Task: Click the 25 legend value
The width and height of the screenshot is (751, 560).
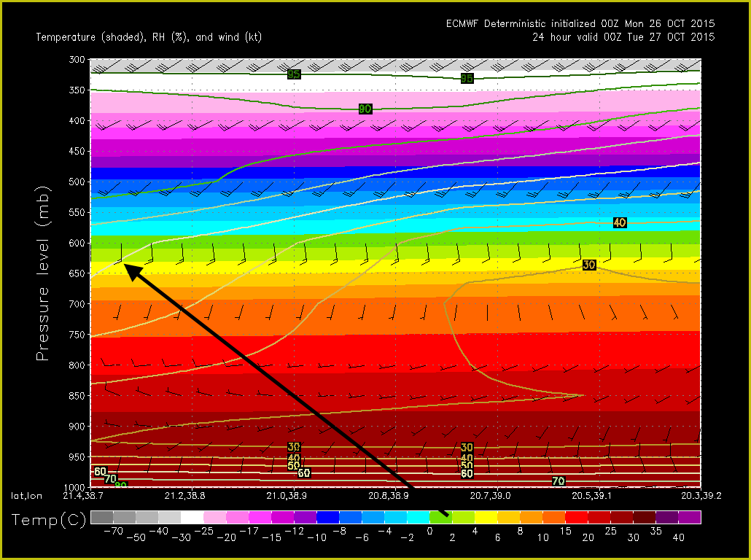Action: 611,531
